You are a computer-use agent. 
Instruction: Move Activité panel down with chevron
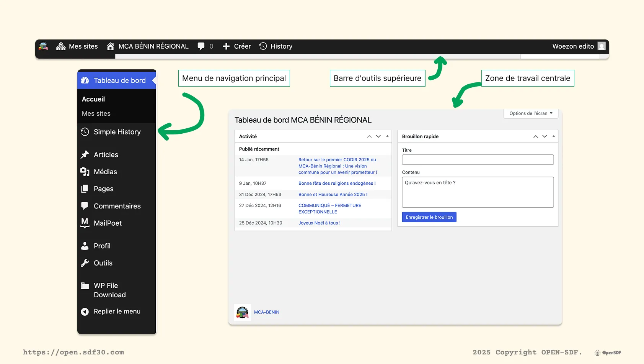[378, 136]
